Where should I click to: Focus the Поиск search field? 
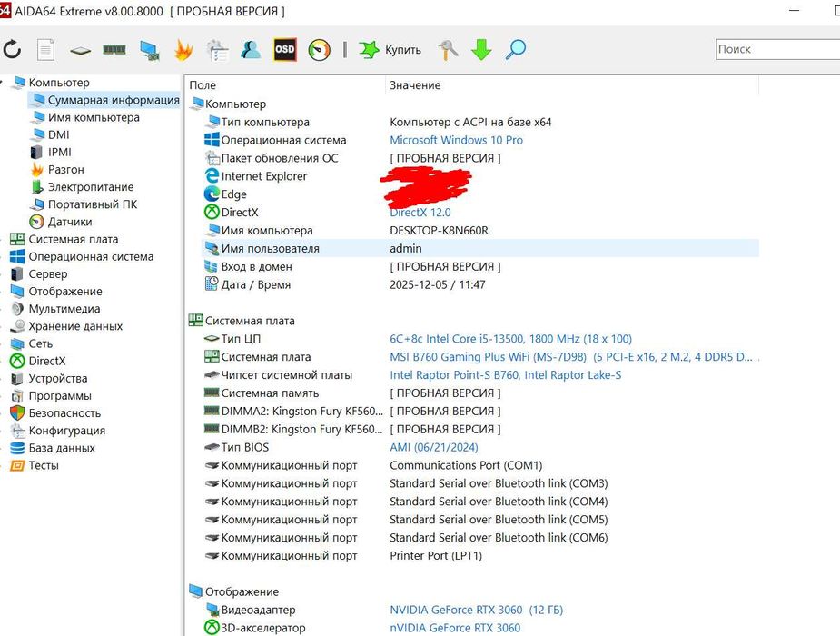coord(778,49)
